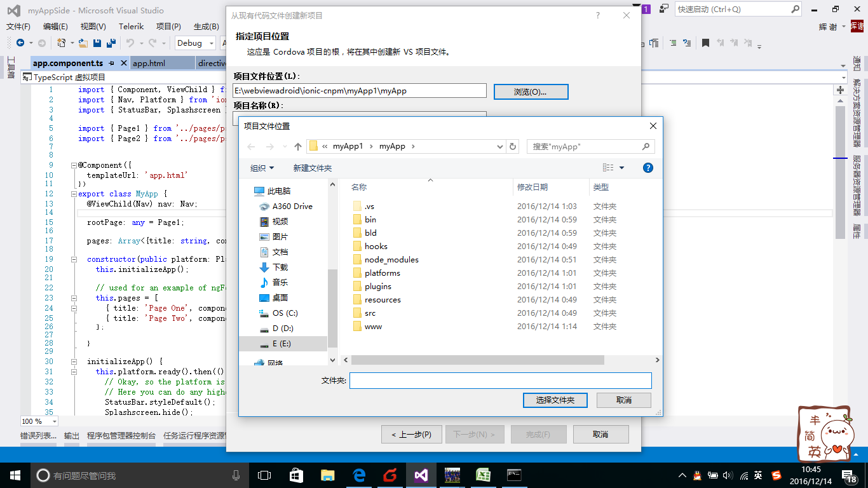
Task: Open the recent locations dropdown arrow
Action: click(283, 147)
